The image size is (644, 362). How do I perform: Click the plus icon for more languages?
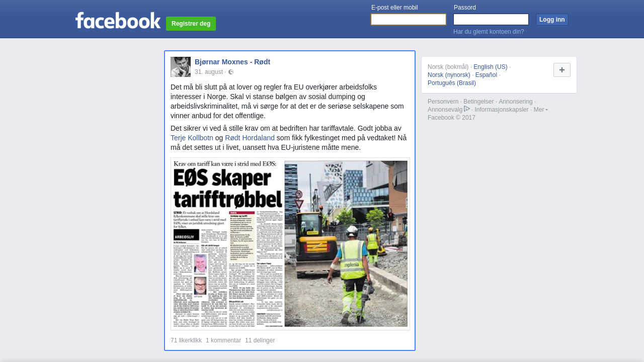click(x=561, y=70)
